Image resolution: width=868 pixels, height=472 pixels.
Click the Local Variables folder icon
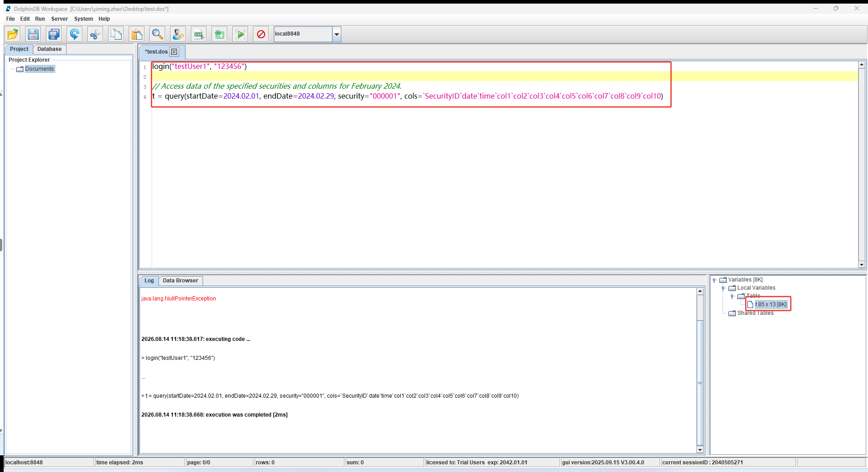coord(732,288)
